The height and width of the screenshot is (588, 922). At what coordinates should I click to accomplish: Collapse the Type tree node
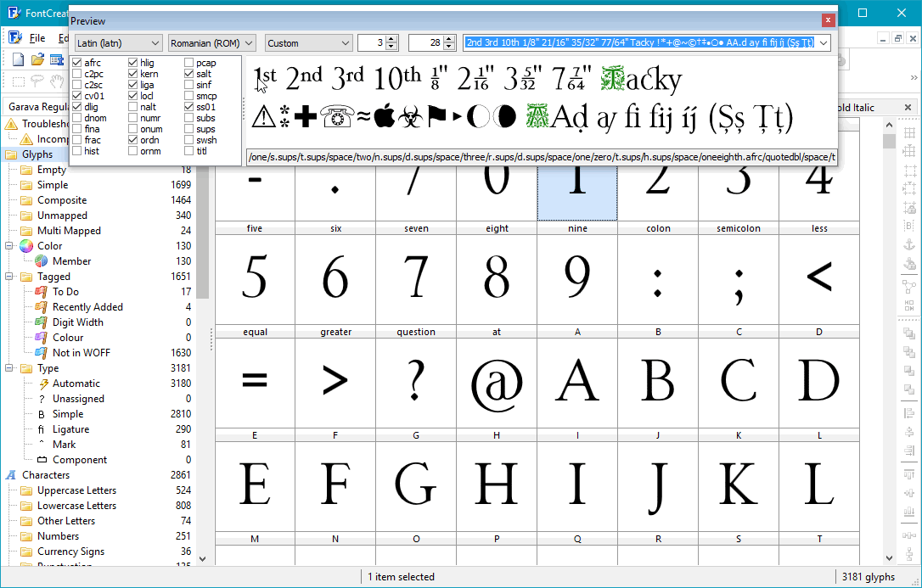click(9, 368)
